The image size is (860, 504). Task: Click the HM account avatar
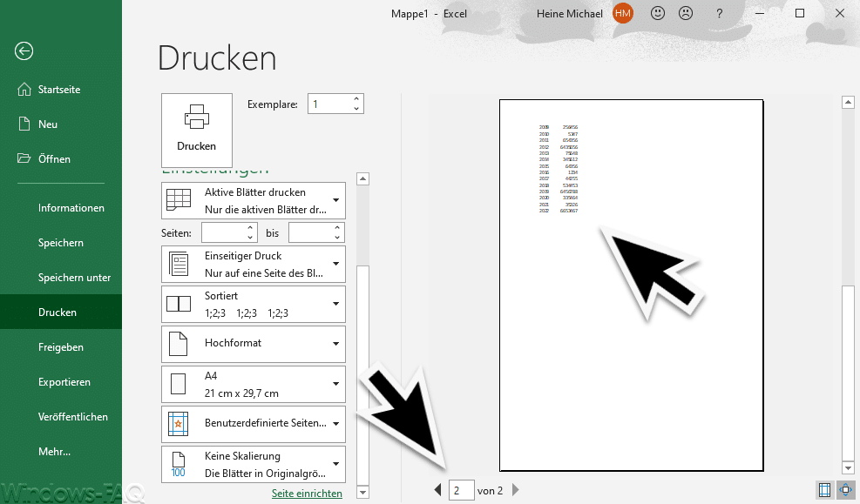click(622, 13)
